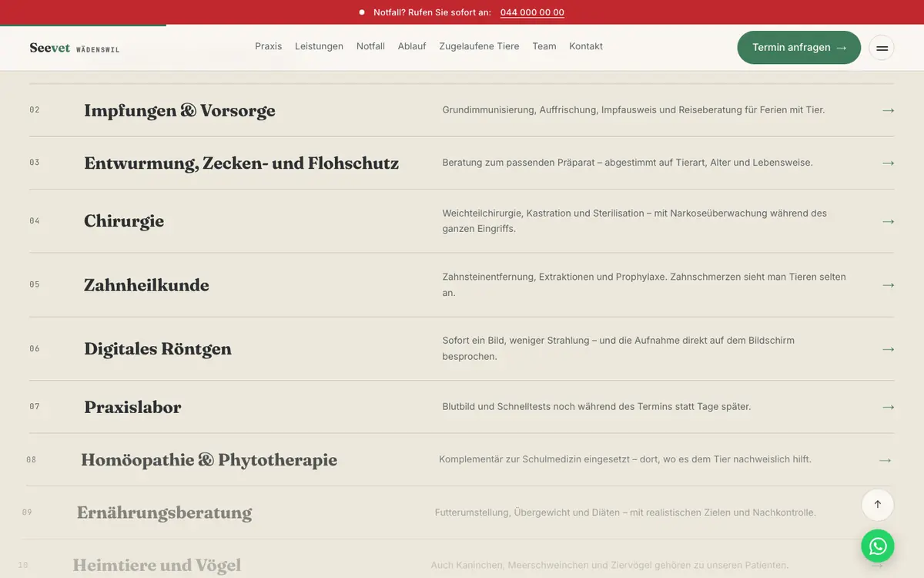Image resolution: width=924 pixels, height=578 pixels.
Task: Click text 'Komplementär zur Schulmedizin eingesetzt'
Action: click(x=534, y=459)
